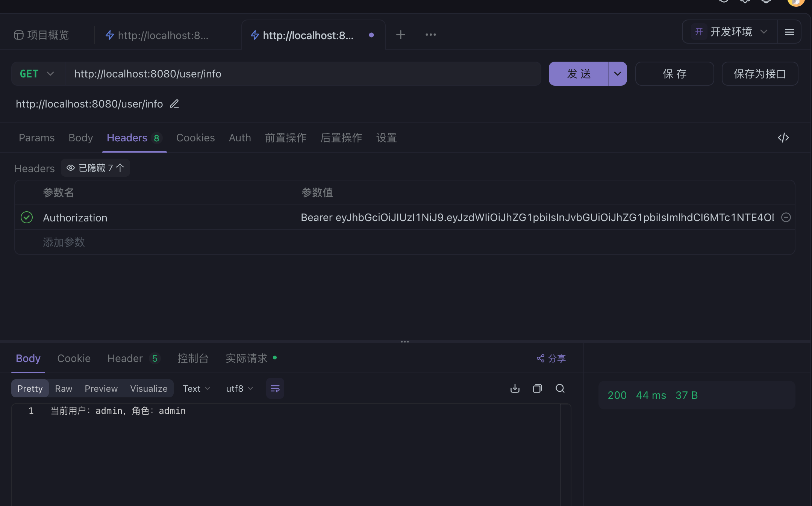Viewport: 812px width, 506px height.
Task: Click the pencil edit icon beside request name
Action: pyautogui.click(x=174, y=104)
